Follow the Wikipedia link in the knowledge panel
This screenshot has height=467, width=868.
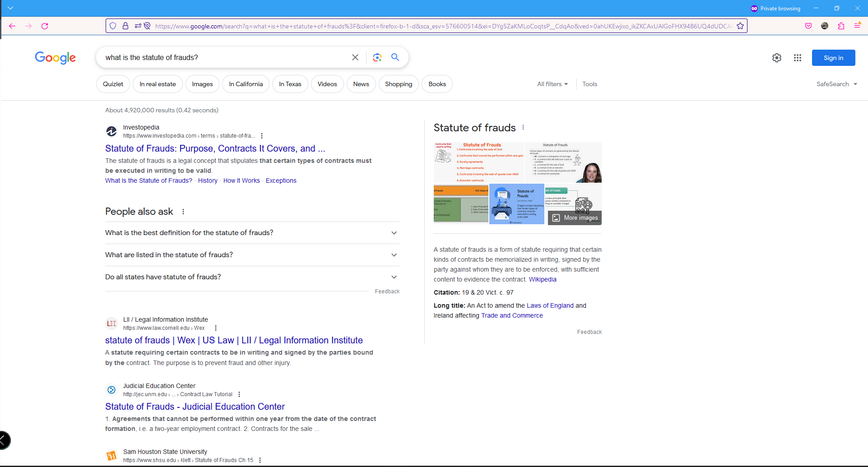tap(543, 279)
